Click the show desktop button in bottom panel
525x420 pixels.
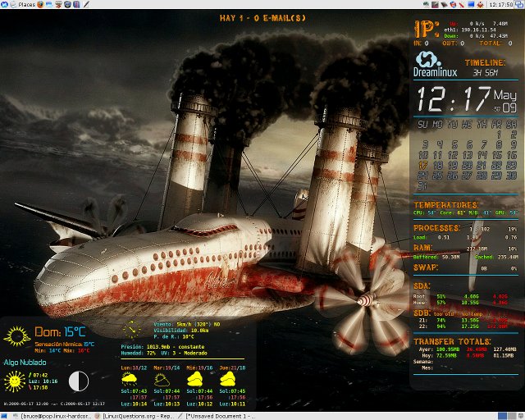(x=4, y=417)
